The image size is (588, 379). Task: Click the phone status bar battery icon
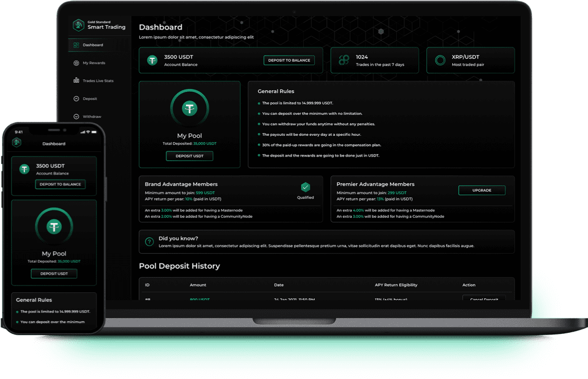tap(94, 132)
